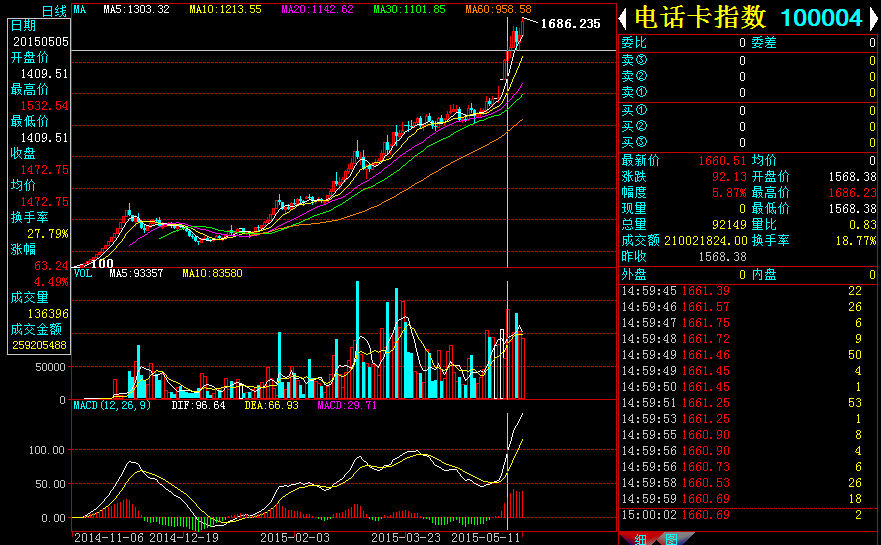881x545 pixels.
Task: Click the 2014-12-19 date on axis
Action: tap(184, 538)
